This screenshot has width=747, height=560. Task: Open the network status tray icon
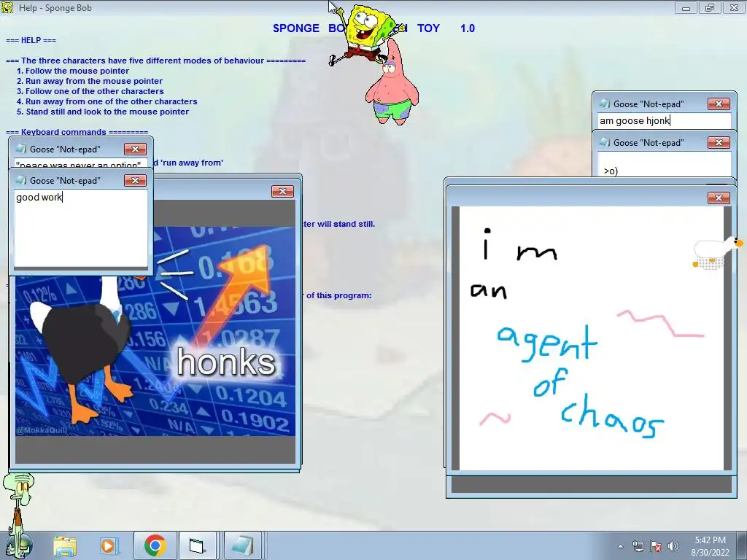coord(638,546)
